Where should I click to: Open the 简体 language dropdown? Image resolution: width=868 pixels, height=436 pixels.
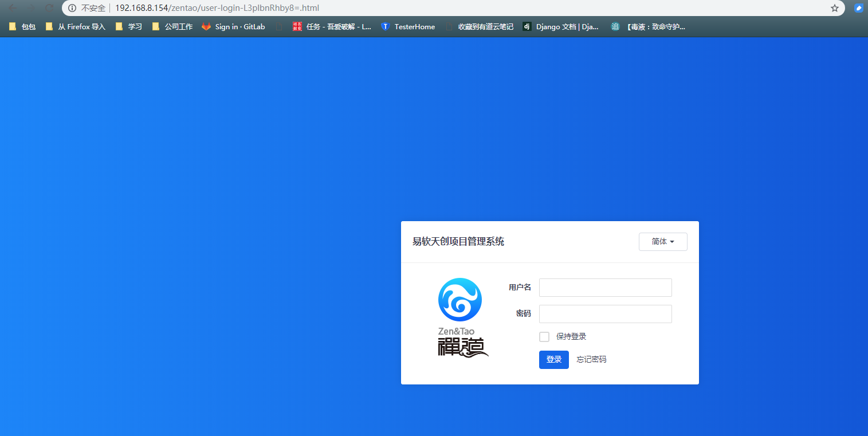[x=663, y=242]
